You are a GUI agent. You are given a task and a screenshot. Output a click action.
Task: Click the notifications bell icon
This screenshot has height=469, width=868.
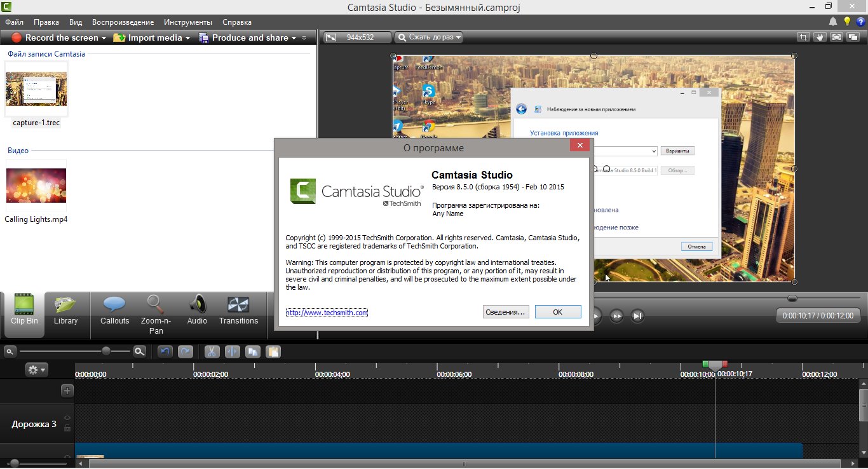click(832, 22)
